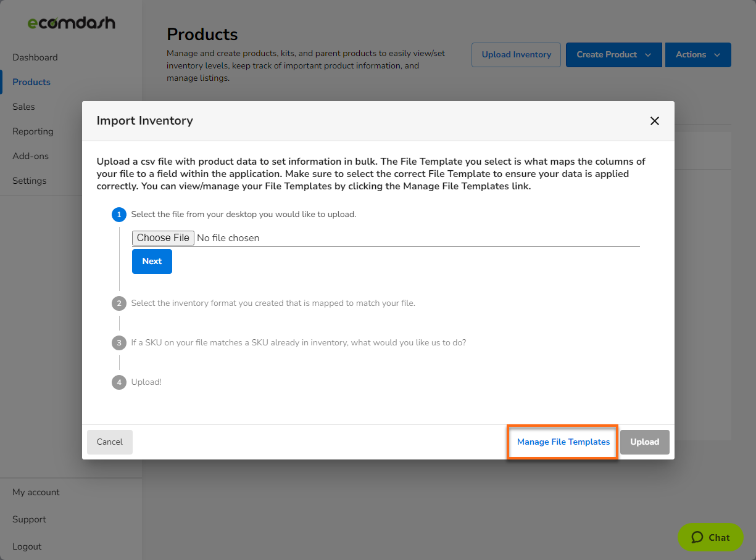The image size is (756, 560).
Task: Open Manage File Templates
Action: (x=562, y=442)
